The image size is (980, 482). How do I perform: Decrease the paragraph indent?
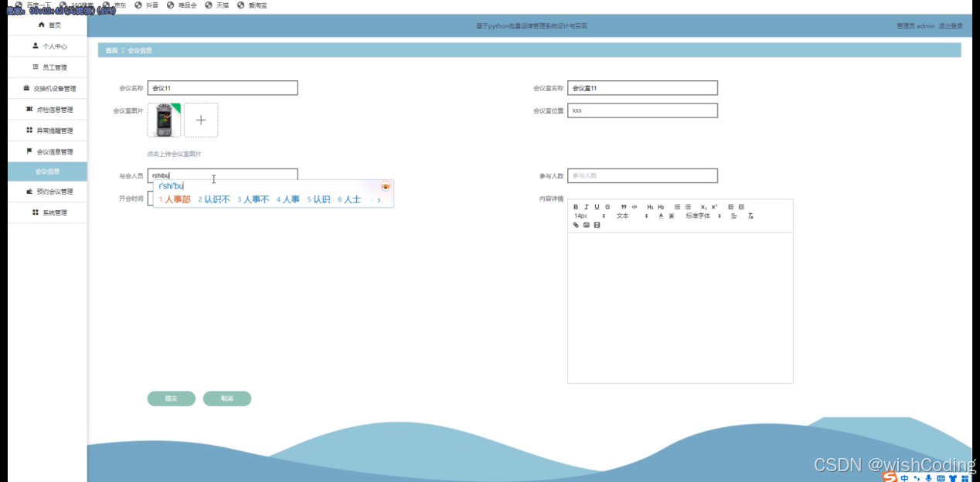coord(730,207)
